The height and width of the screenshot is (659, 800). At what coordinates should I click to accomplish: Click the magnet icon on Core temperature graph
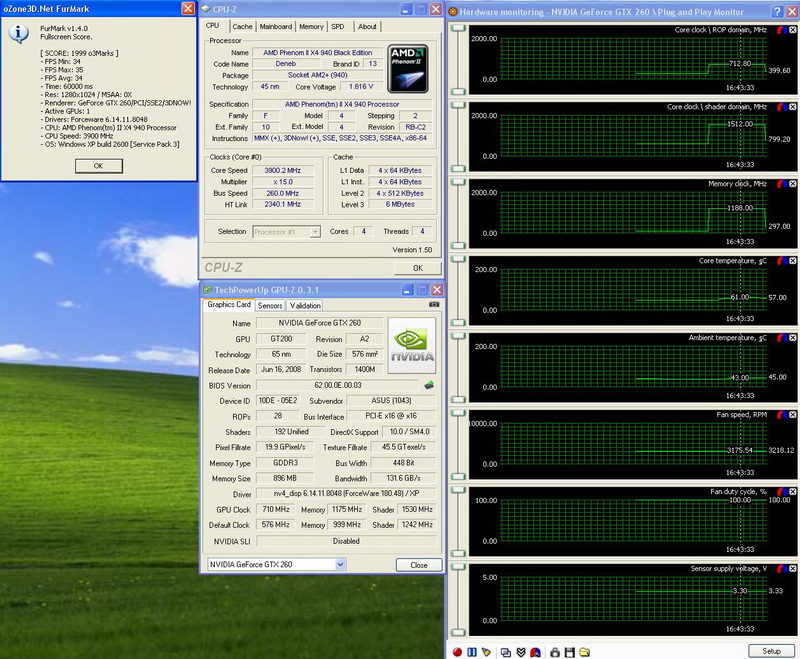click(781, 261)
